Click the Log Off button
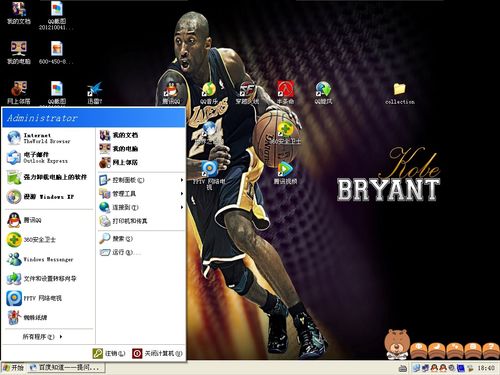Screen dimensions: 500x375 click(x=109, y=353)
